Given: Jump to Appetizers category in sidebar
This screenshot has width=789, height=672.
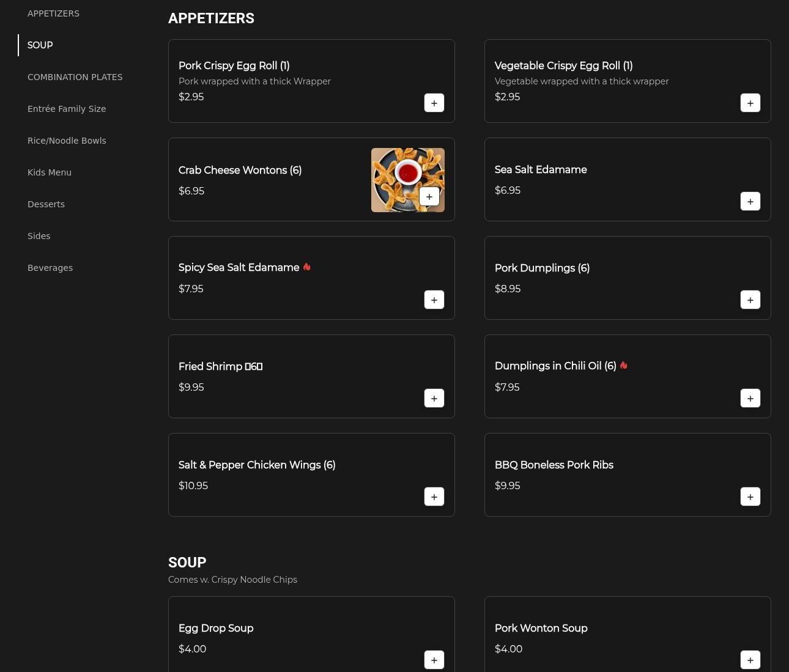Looking at the screenshot, I should tap(53, 13).
